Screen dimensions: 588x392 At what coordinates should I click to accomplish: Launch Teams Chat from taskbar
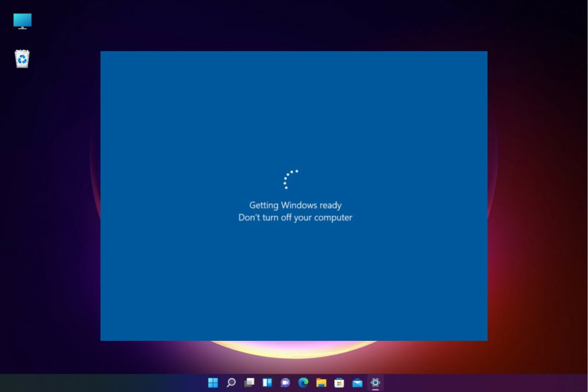click(285, 382)
